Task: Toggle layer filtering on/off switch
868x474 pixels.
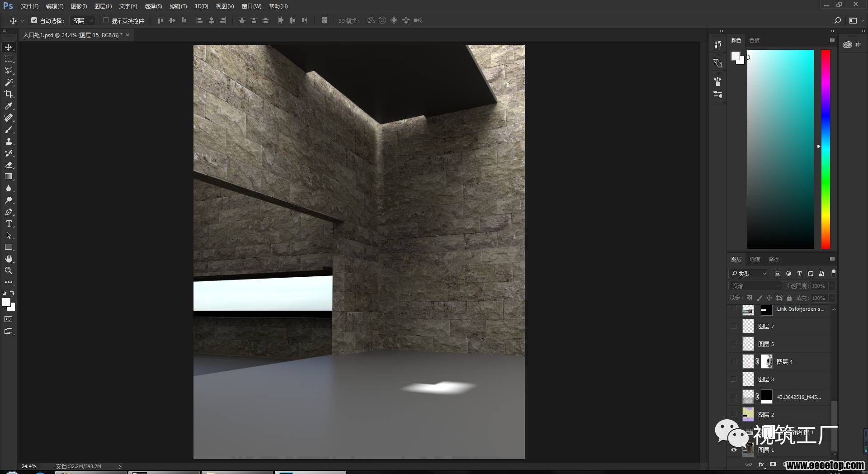Action: pos(833,273)
